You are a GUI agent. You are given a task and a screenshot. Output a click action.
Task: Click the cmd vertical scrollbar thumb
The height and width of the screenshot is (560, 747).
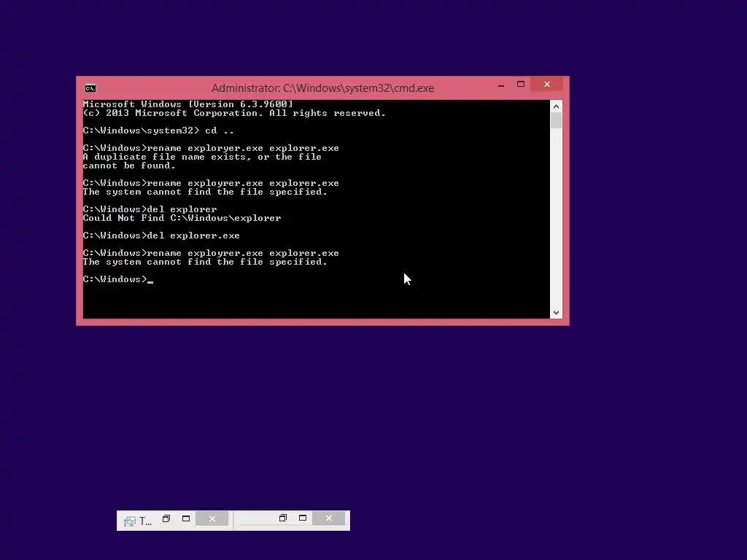click(x=556, y=120)
